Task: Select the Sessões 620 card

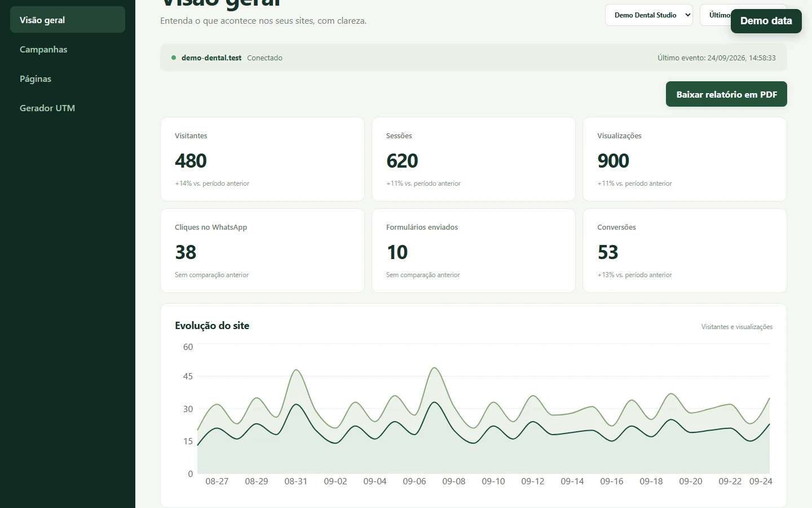Action: pyautogui.click(x=474, y=159)
